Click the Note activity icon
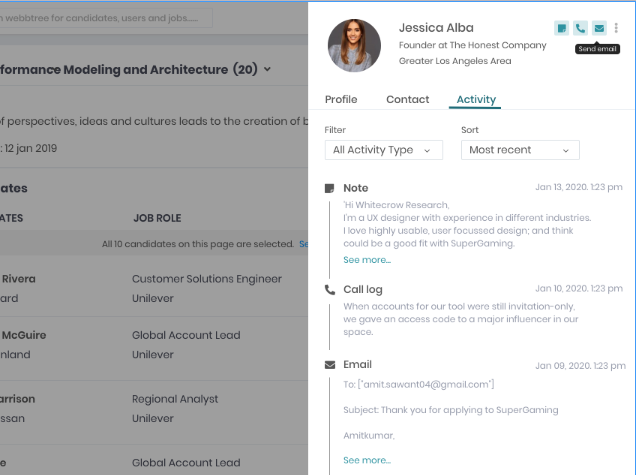The image size is (636, 475). pos(330,188)
